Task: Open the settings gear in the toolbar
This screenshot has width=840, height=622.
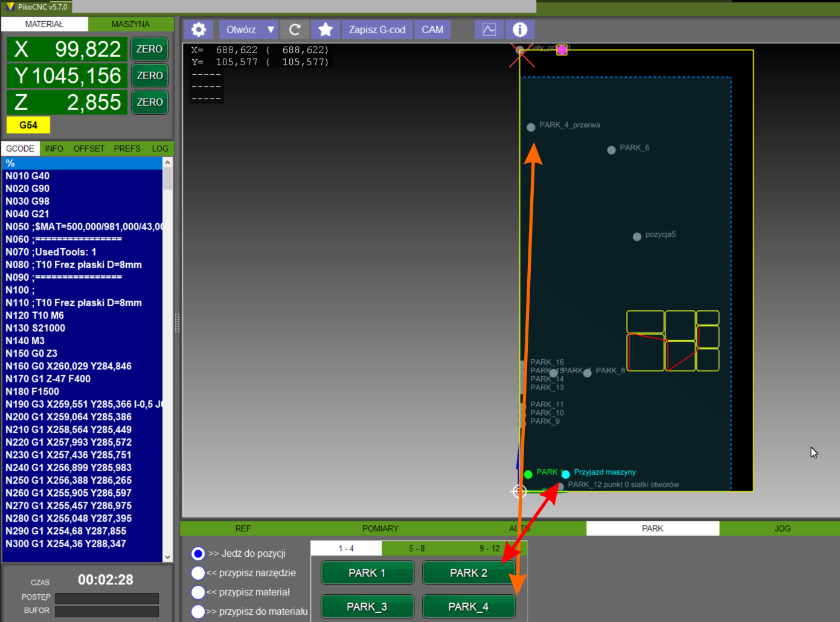Action: [x=198, y=30]
